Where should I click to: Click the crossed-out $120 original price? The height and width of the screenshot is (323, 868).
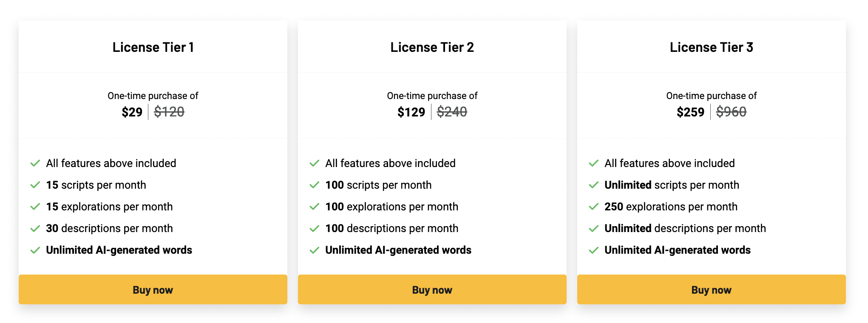(x=169, y=112)
